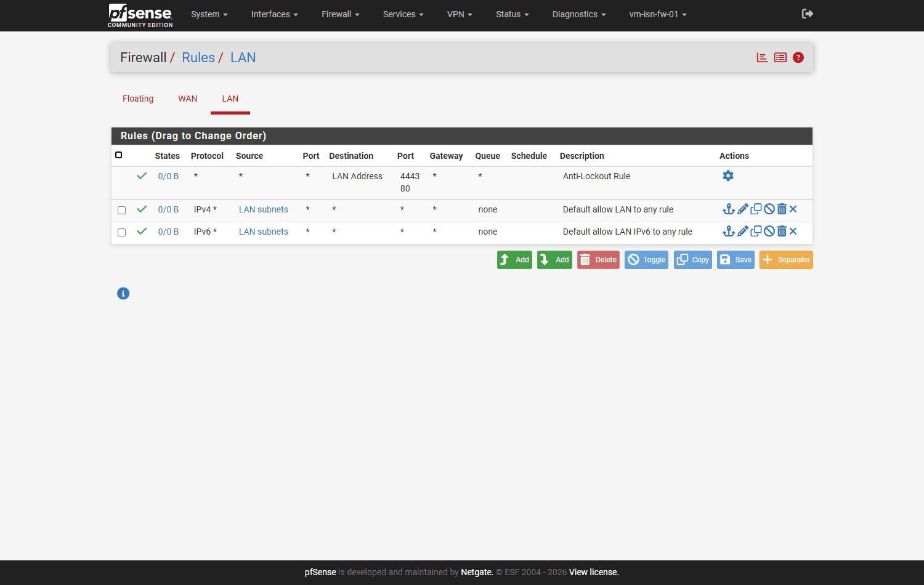This screenshot has height=585, width=924.
Task: Click the pfSense logo
Action: (x=140, y=15)
